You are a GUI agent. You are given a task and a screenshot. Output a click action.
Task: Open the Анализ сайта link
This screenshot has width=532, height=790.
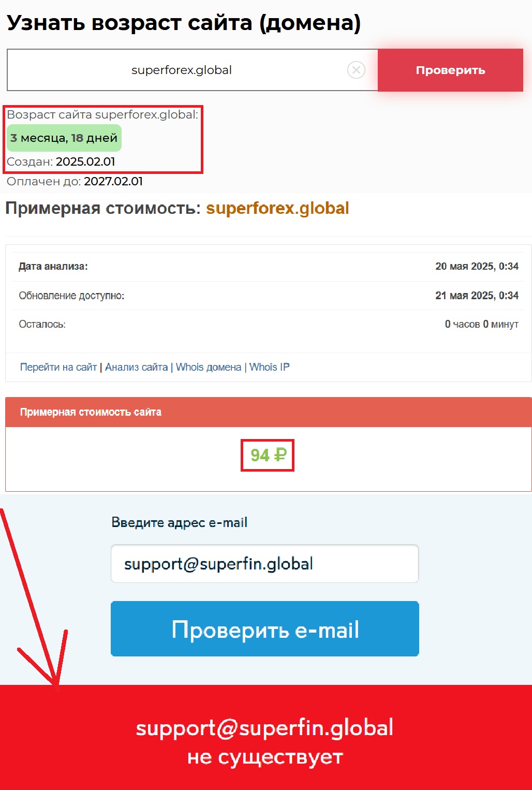tap(137, 367)
